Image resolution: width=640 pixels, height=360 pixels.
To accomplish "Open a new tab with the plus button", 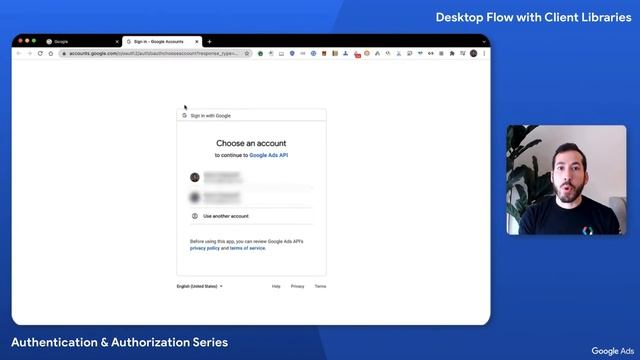I will pos(209,42).
